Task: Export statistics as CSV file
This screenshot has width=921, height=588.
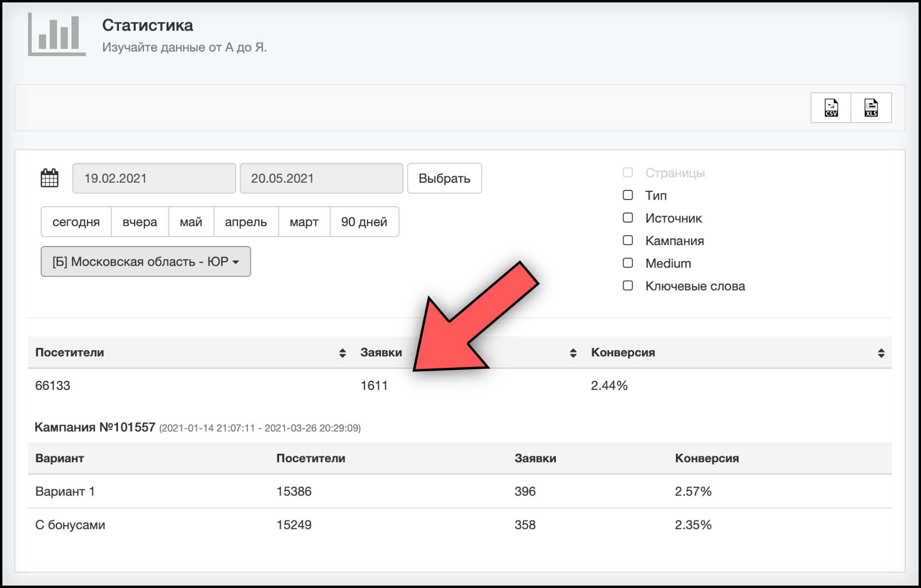Action: tap(831, 107)
